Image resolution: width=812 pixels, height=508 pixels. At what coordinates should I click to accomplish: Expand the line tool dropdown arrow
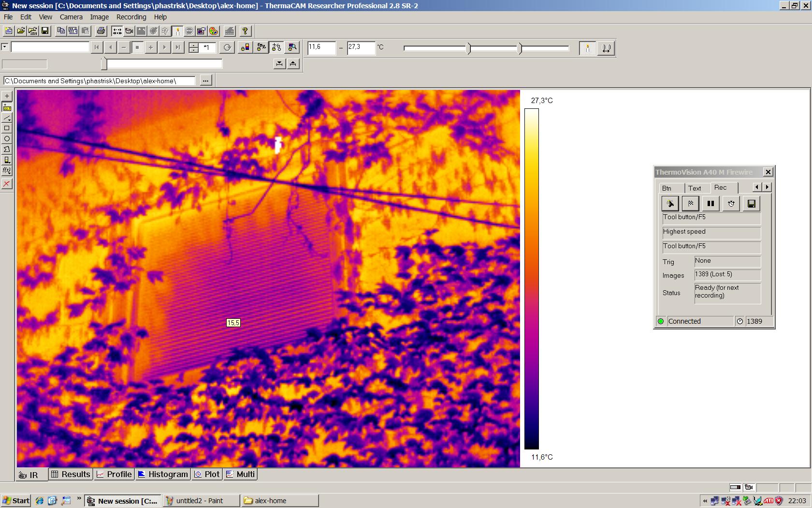(x=10, y=120)
